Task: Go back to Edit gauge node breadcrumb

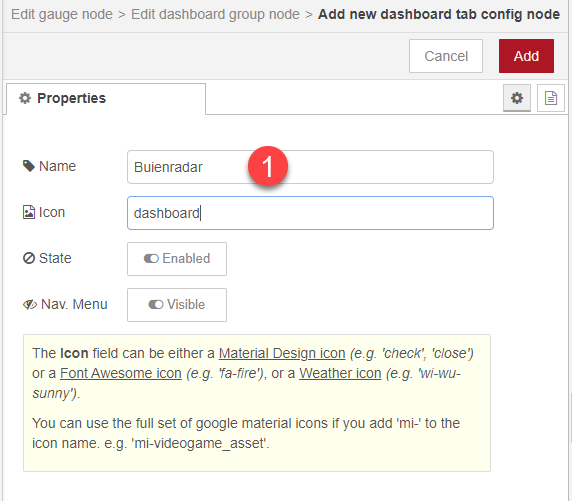Action: click(x=62, y=14)
